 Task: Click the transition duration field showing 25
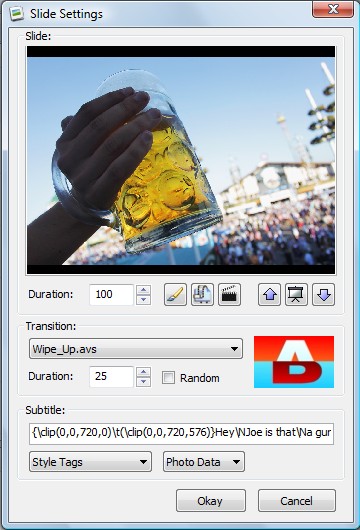tap(112, 377)
